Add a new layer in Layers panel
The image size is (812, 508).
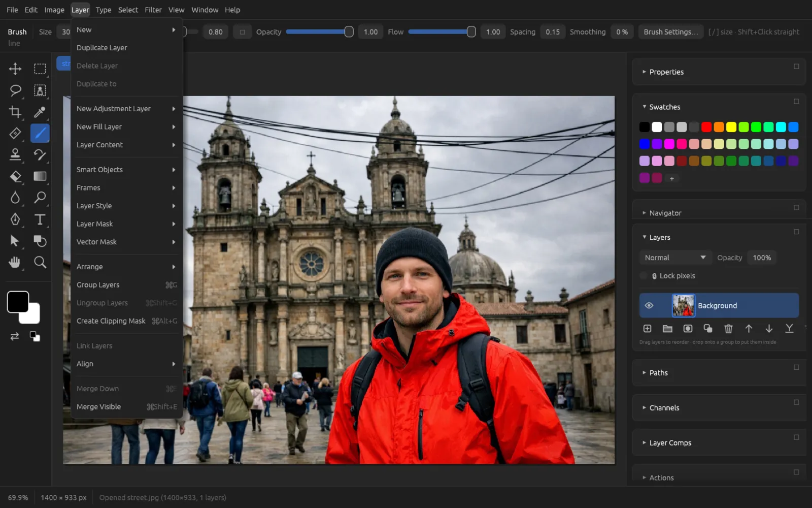coord(647,329)
